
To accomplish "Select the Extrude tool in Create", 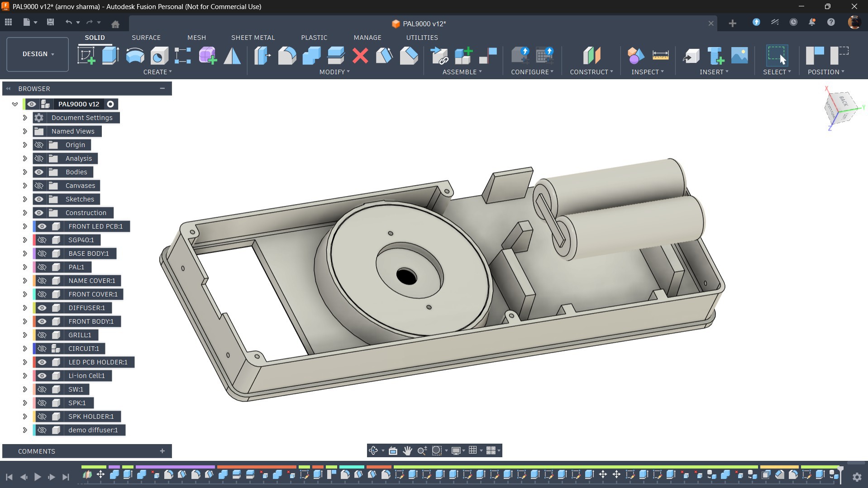I will 110,56.
